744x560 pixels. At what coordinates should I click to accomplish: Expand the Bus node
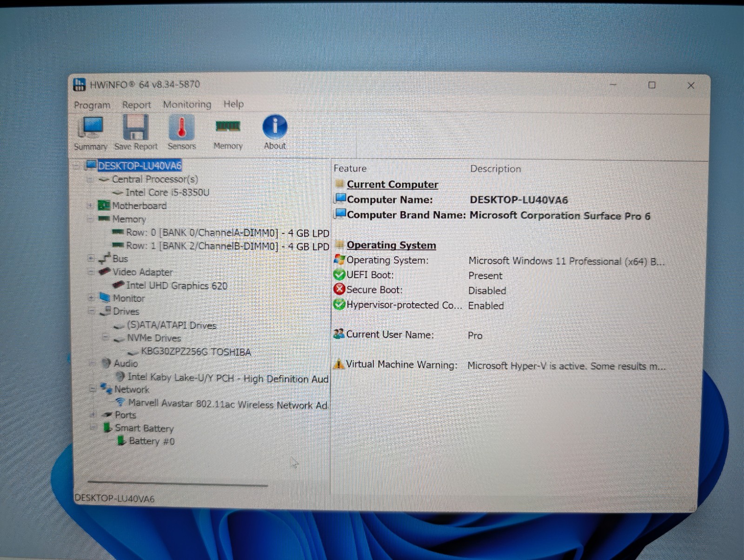91,258
